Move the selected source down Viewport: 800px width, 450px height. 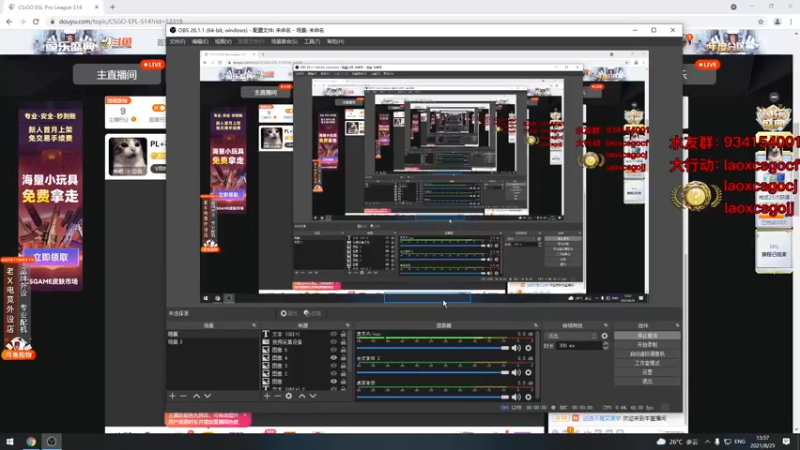coord(313,396)
